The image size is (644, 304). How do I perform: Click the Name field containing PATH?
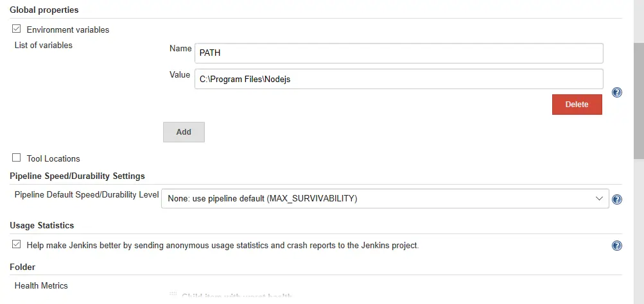(x=399, y=53)
